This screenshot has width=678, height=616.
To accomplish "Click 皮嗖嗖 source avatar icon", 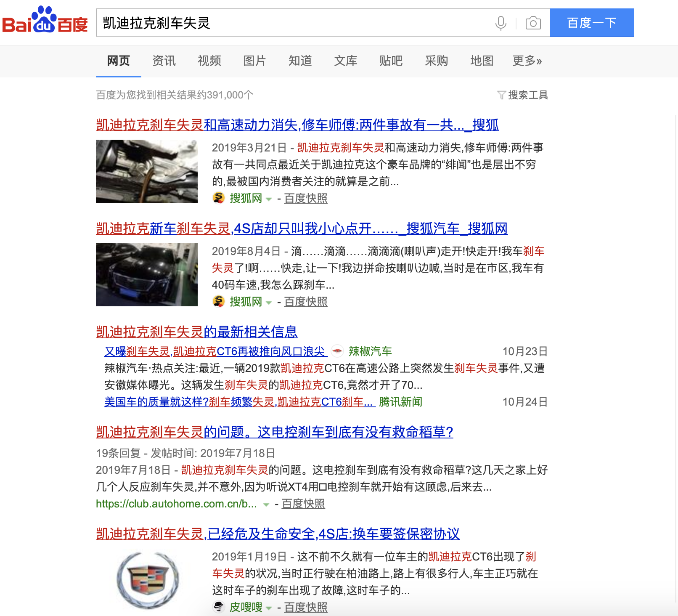I will tap(218, 607).
